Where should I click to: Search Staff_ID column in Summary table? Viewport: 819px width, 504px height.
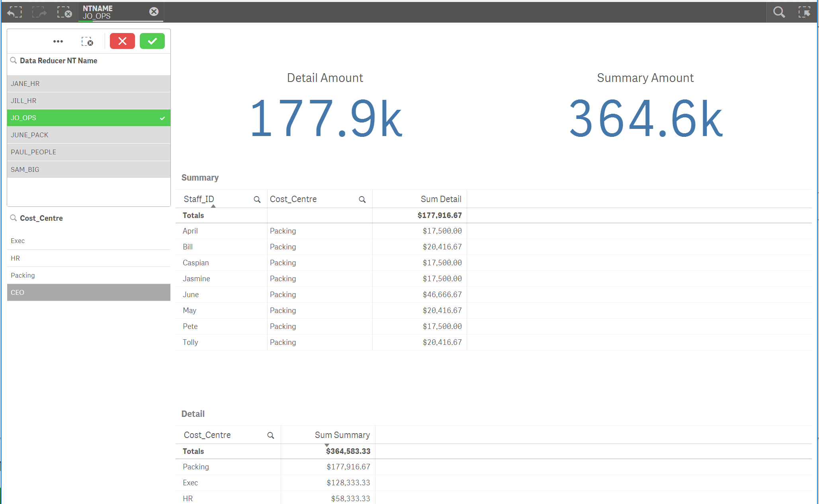tap(257, 199)
